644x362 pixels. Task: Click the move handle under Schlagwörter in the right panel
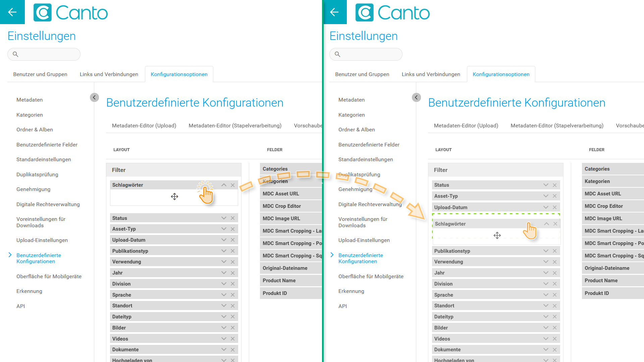click(x=497, y=235)
